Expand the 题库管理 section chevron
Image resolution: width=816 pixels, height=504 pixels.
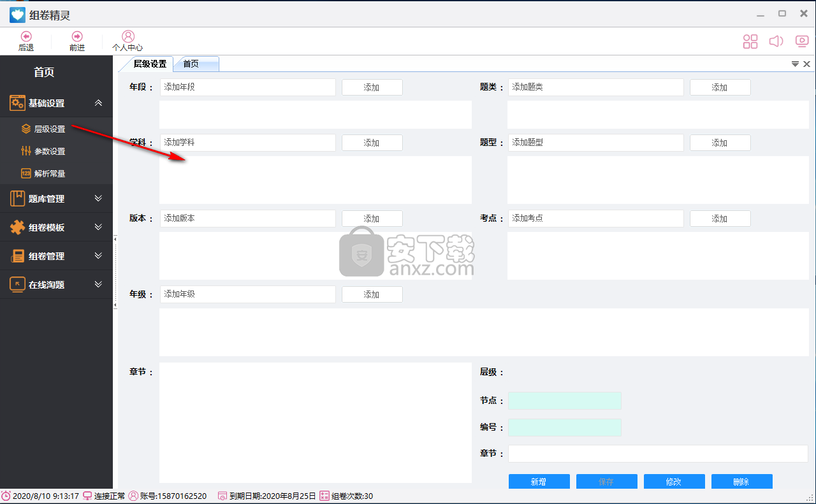pyautogui.click(x=98, y=198)
